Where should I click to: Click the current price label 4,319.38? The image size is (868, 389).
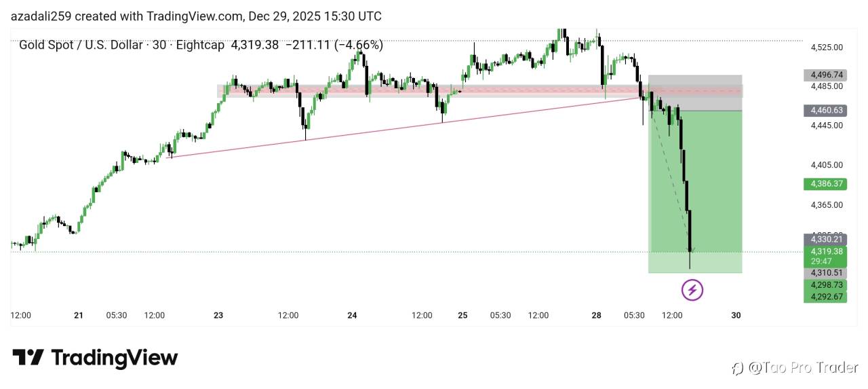tap(825, 251)
